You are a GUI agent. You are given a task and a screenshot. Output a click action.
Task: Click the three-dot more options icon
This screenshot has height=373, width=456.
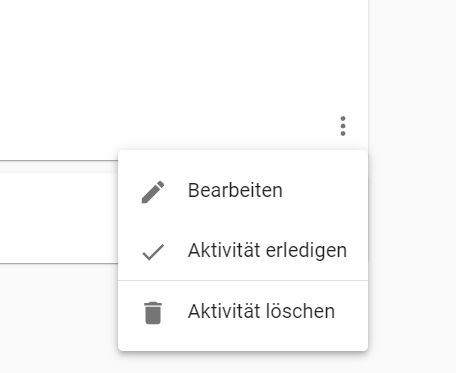coord(343,126)
